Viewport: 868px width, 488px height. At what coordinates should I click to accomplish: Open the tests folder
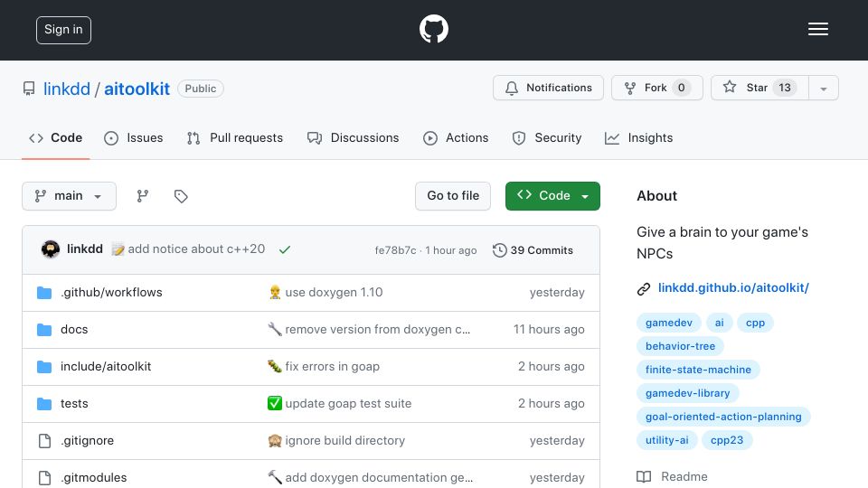pos(74,403)
